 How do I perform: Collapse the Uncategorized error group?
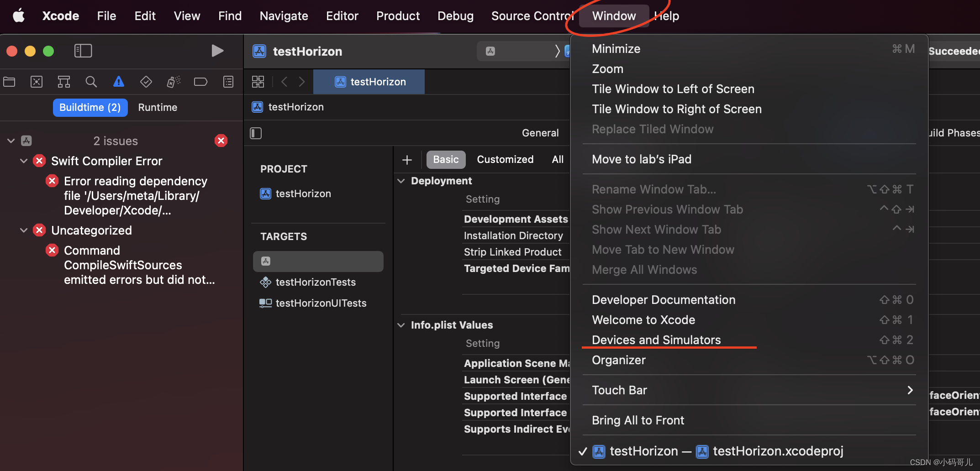pos(24,230)
